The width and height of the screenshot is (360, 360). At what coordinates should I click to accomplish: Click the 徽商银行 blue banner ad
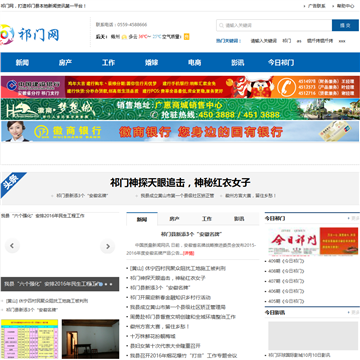(180, 131)
